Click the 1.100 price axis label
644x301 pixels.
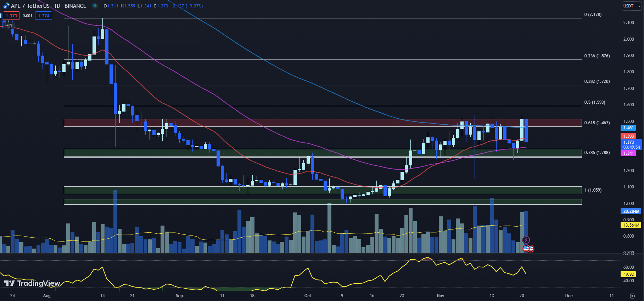tap(628, 187)
